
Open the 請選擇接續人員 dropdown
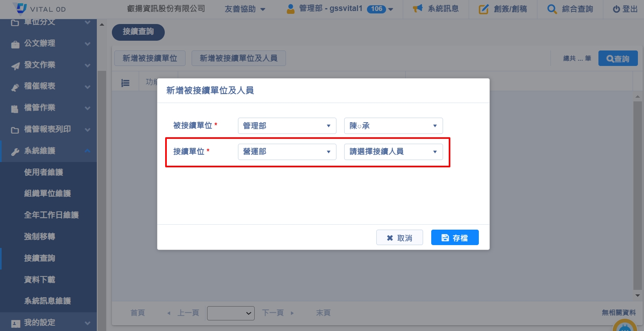tap(393, 152)
